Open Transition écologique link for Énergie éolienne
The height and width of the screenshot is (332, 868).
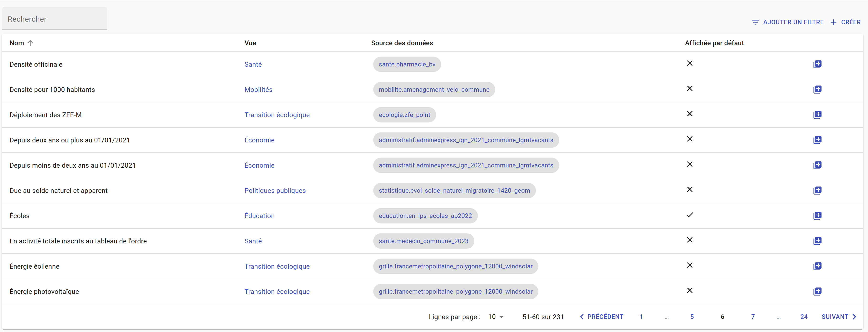pos(277,267)
